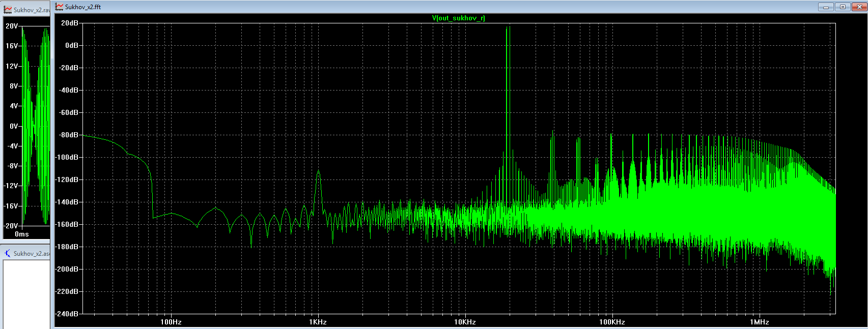
Task: Minimize the Sukhov_x2.fft window
Action: point(826,7)
